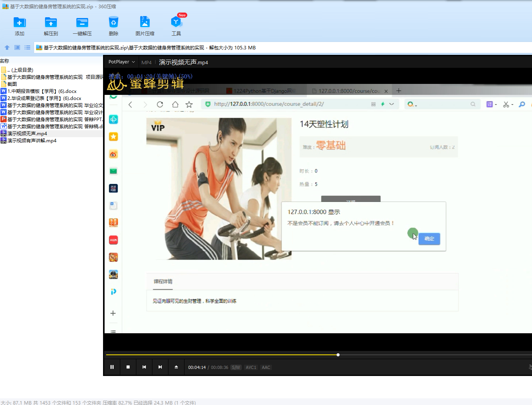Screen dimensions: 532x405
Task: Click the browser reload icon in the video
Action: pos(160,104)
